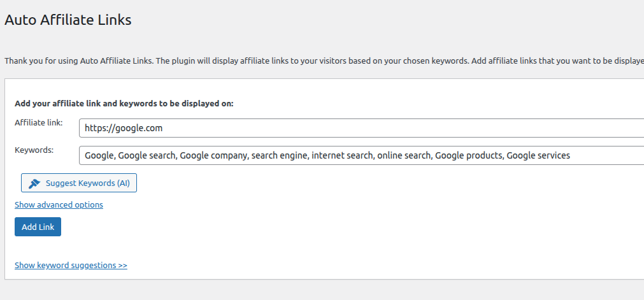Click "online search" in the Keywords field

403,155
